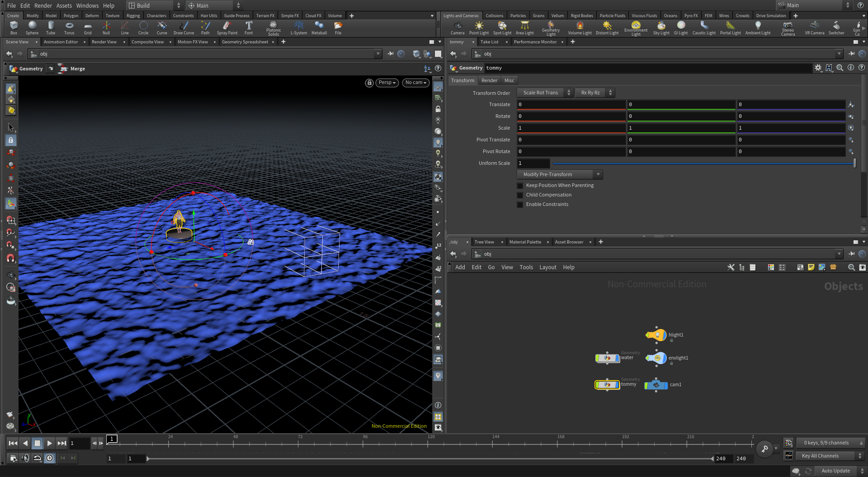868x477 pixels.
Task: Click the Translate X input field
Action: click(571, 104)
